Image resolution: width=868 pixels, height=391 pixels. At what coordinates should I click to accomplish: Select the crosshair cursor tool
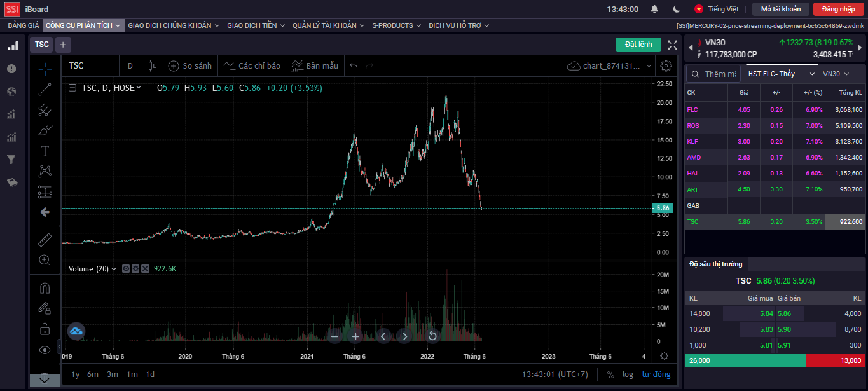[45, 69]
